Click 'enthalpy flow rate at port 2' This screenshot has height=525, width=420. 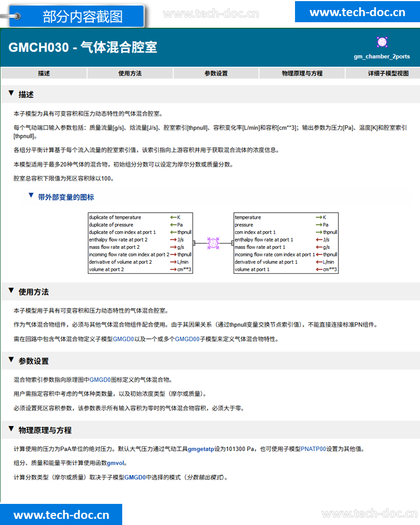point(118,240)
